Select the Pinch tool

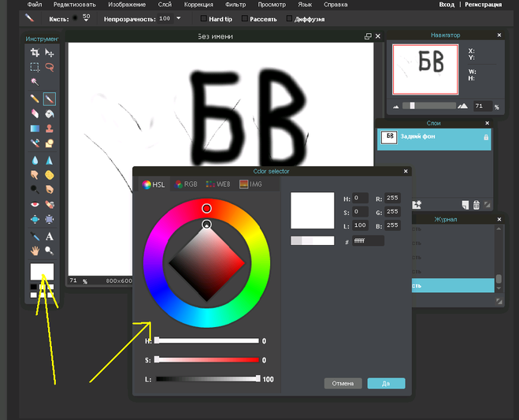coord(50,219)
